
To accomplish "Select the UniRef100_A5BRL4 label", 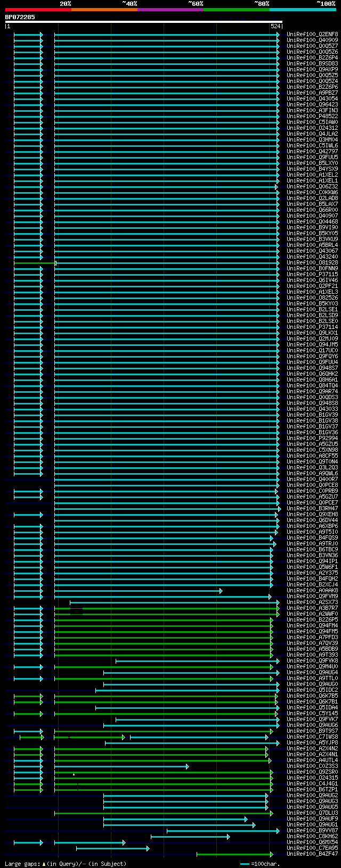I will coord(312,245).
